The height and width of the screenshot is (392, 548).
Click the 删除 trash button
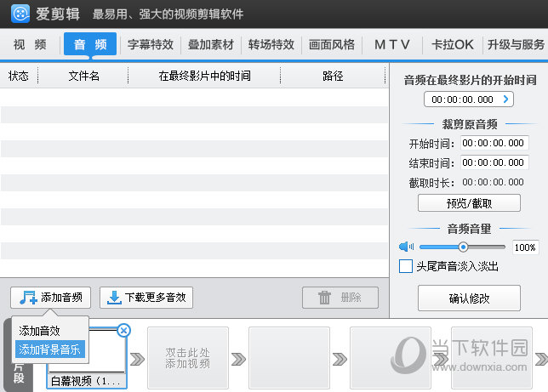(x=340, y=298)
